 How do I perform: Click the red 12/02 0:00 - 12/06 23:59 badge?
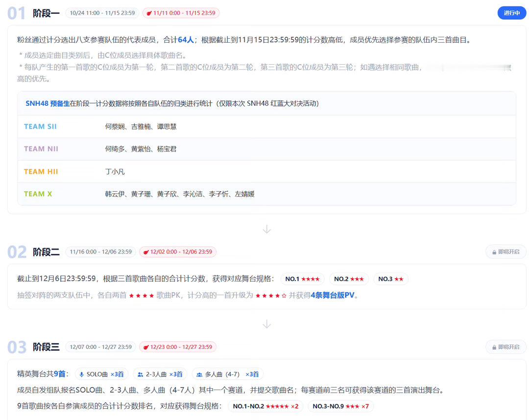(178, 252)
